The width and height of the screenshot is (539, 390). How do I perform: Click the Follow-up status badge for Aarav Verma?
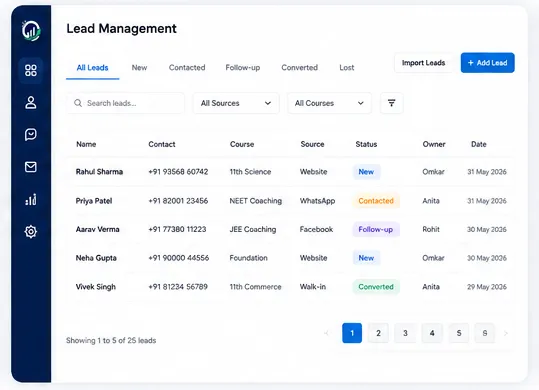[376, 230]
